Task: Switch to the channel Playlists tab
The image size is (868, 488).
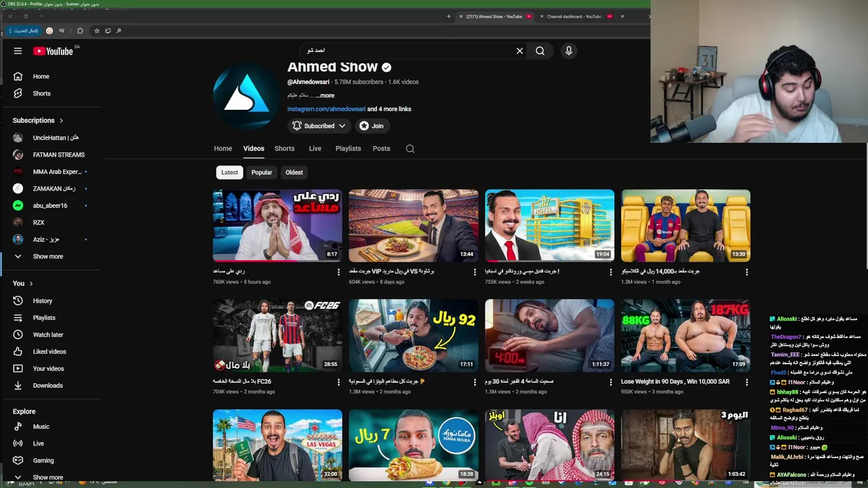Action: (348, 148)
